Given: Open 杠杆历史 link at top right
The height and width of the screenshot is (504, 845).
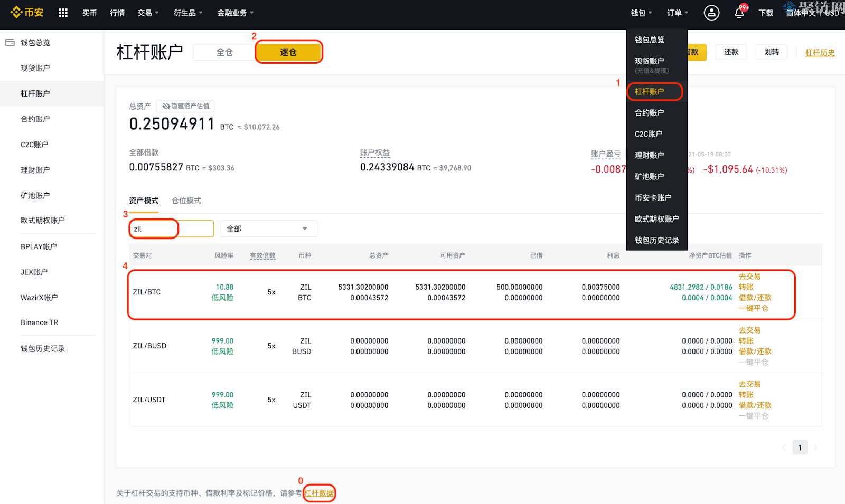Looking at the screenshot, I should pyautogui.click(x=820, y=52).
